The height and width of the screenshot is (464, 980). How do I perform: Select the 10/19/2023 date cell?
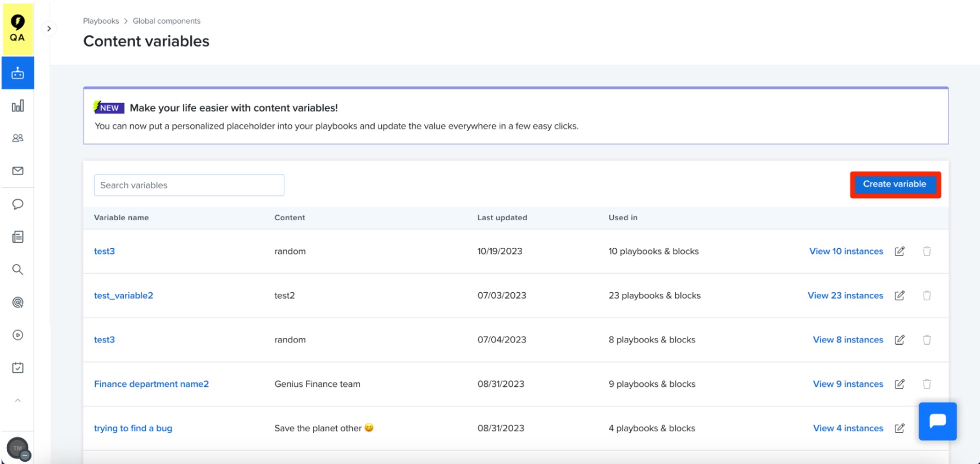[500, 251]
